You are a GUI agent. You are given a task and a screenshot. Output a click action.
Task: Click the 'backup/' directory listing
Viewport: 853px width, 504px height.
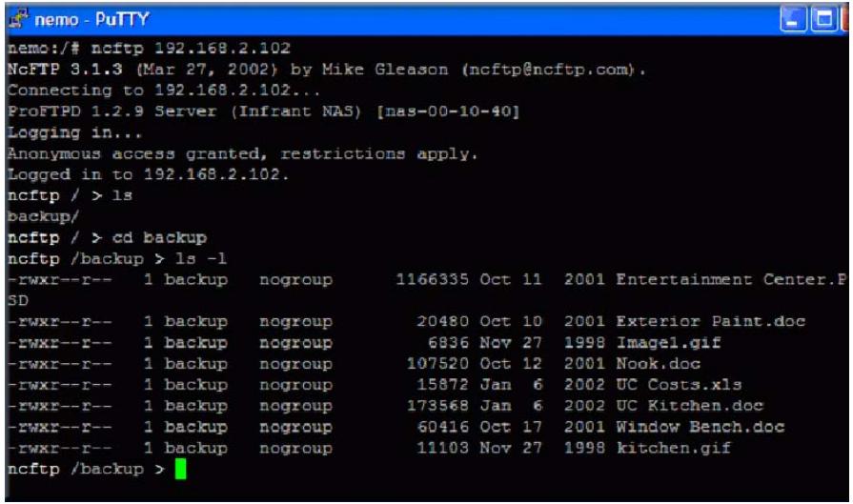click(43, 216)
